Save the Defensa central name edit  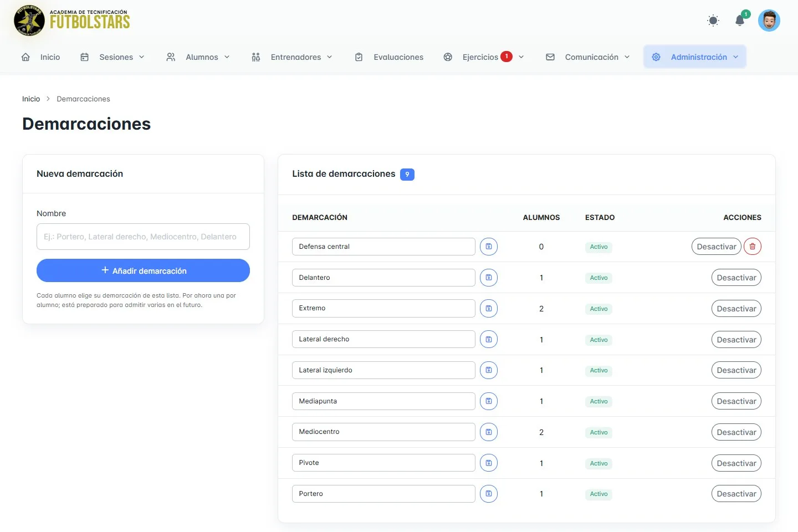pyautogui.click(x=489, y=247)
